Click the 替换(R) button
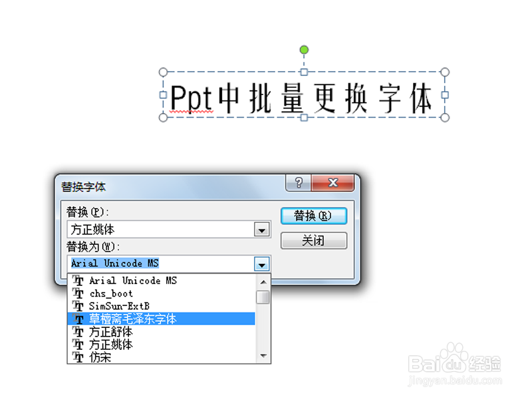This screenshot has width=532, height=399. click(x=314, y=215)
